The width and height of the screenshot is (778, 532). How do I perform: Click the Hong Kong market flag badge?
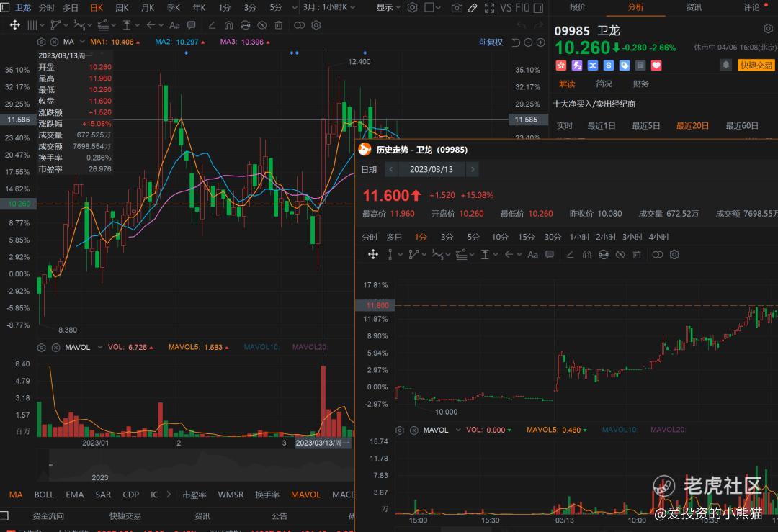(x=561, y=66)
